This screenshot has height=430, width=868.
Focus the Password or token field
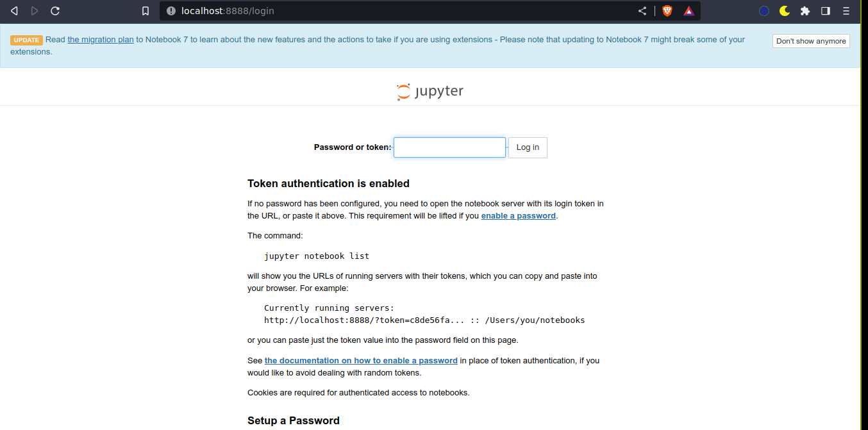coord(449,147)
